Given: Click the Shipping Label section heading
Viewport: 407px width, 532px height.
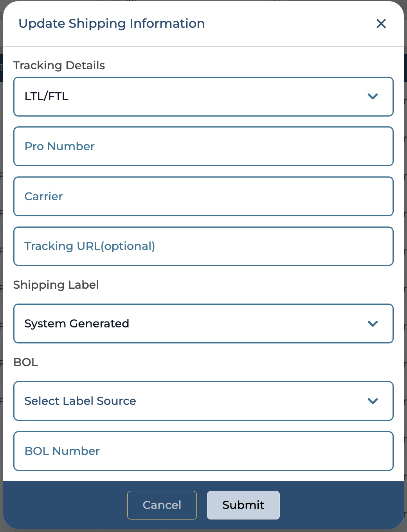Looking at the screenshot, I should point(56,285).
